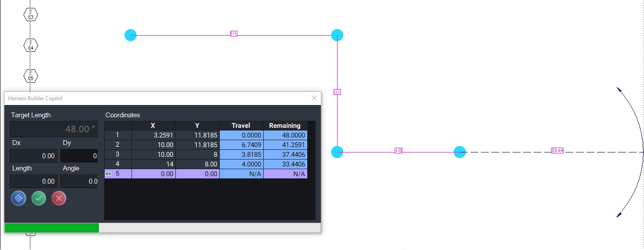644x250 pixels.
Task: Click the Dx input field
Action: point(33,156)
